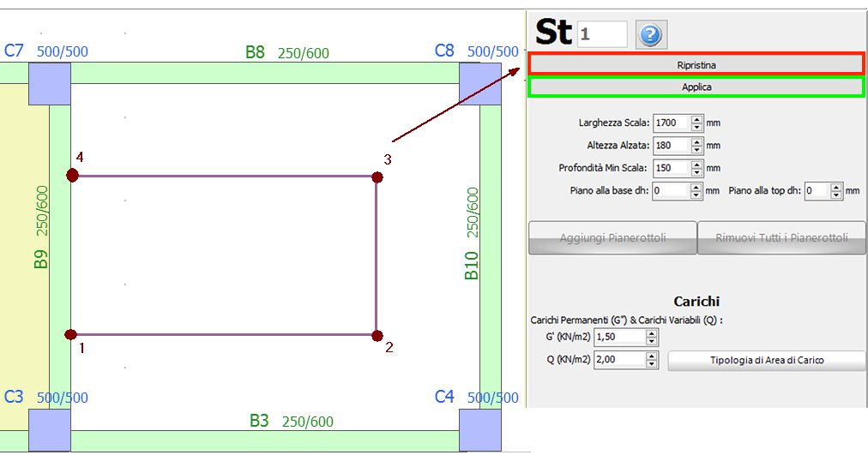Increase G' load value with up arrow
The width and height of the screenshot is (868, 461).
tap(651, 333)
